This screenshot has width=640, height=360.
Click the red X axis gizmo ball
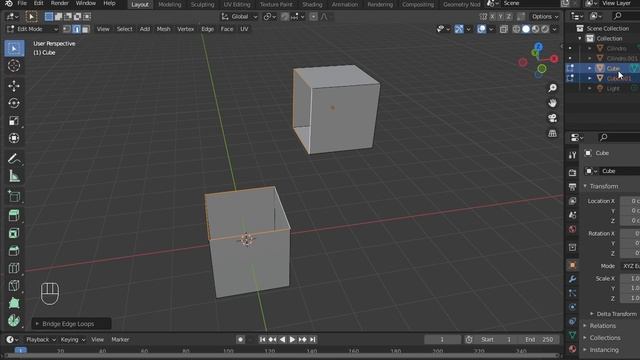click(x=554, y=59)
